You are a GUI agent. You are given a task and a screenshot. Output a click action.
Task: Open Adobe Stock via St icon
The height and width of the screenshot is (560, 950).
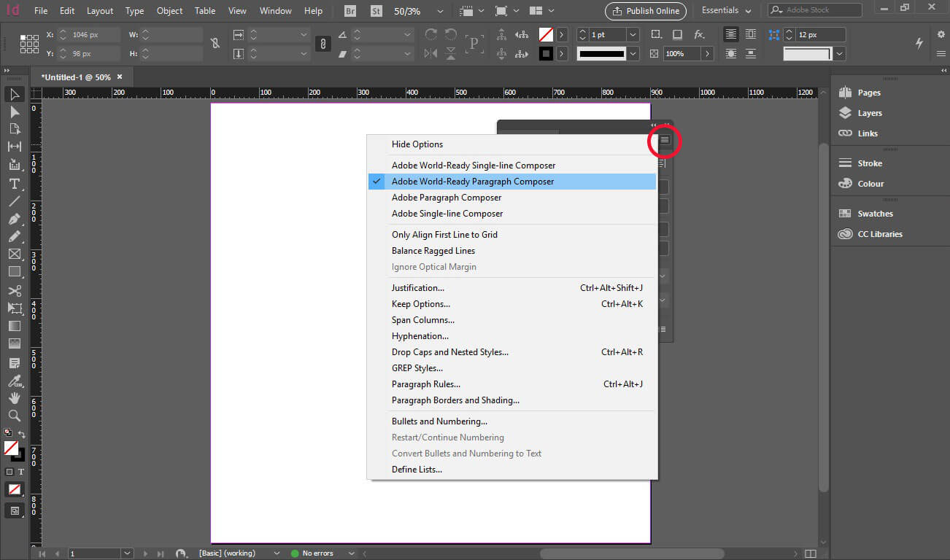[x=376, y=11]
